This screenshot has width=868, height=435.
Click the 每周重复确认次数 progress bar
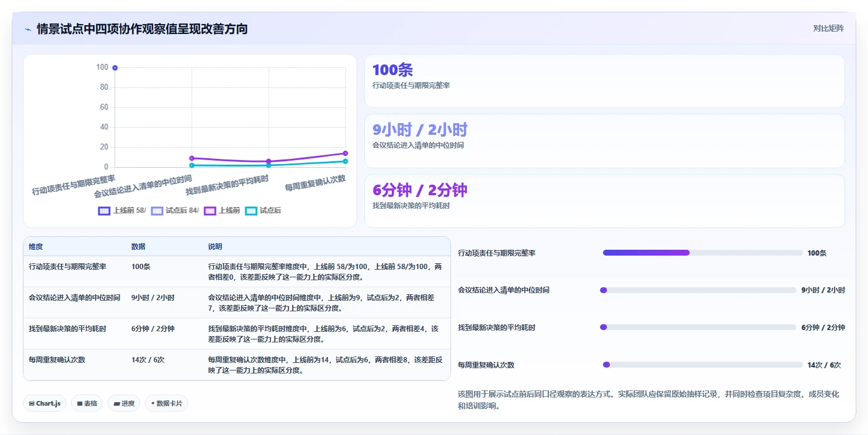click(x=703, y=365)
